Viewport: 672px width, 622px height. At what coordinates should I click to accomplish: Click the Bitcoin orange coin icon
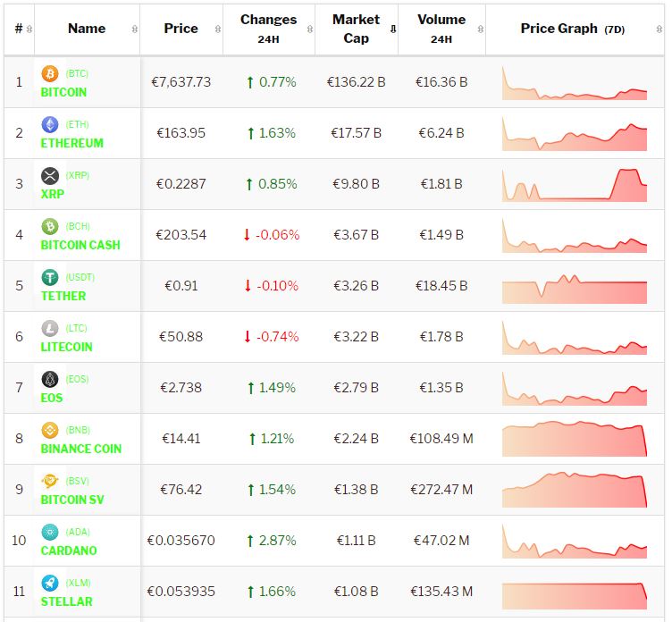[x=50, y=73]
